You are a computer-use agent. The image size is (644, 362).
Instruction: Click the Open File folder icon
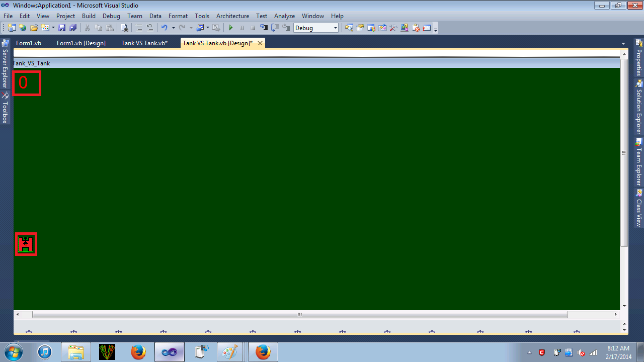point(34,28)
